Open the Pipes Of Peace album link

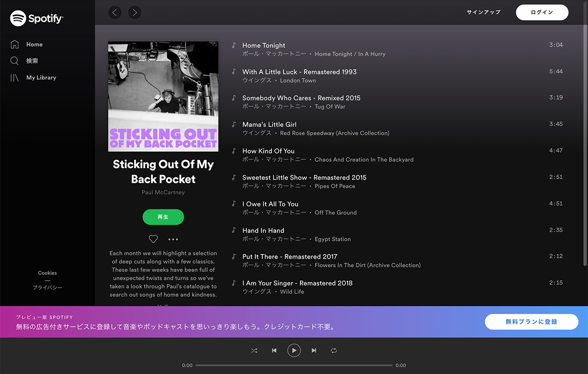tap(335, 186)
